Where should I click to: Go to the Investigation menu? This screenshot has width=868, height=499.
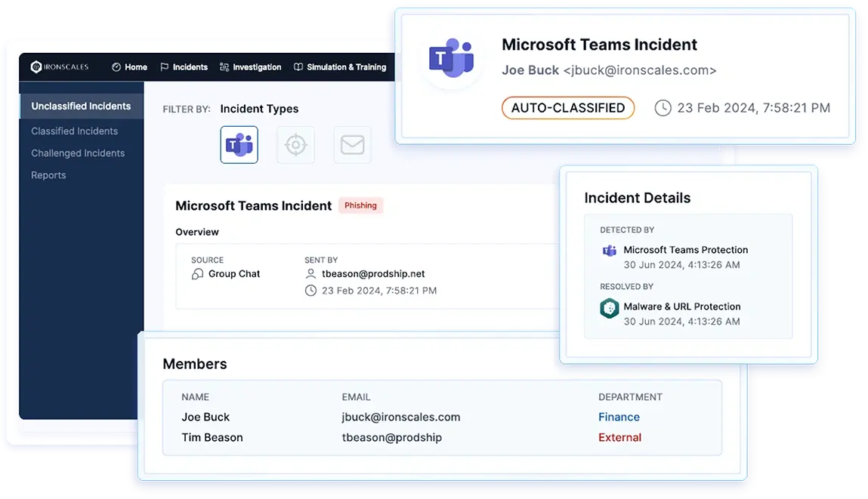point(250,67)
